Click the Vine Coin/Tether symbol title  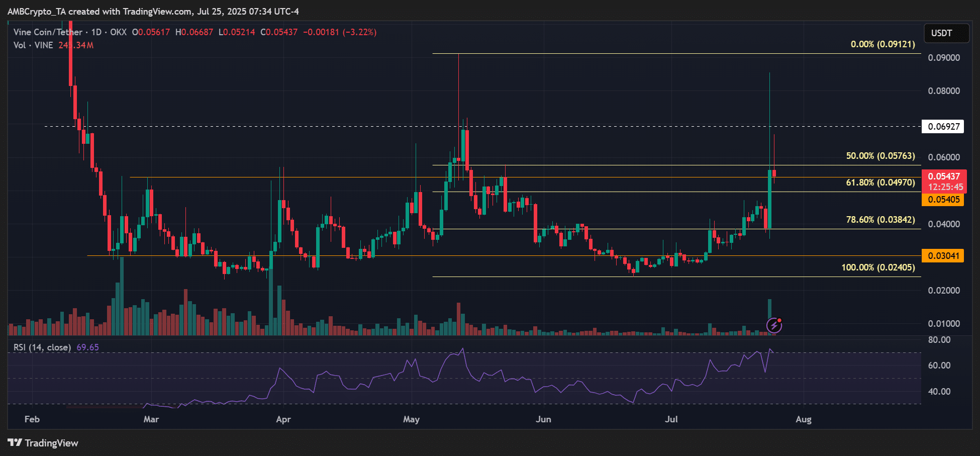(48, 32)
